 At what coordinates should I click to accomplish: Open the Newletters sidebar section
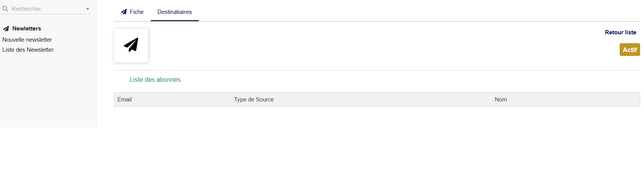click(22, 29)
